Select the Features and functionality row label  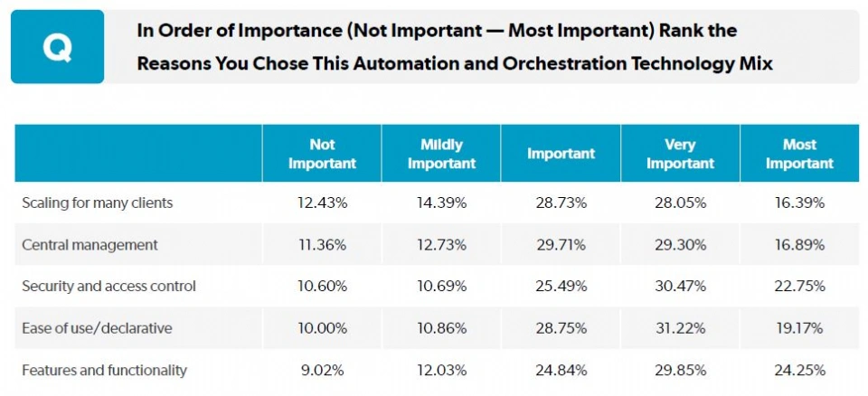click(x=104, y=370)
